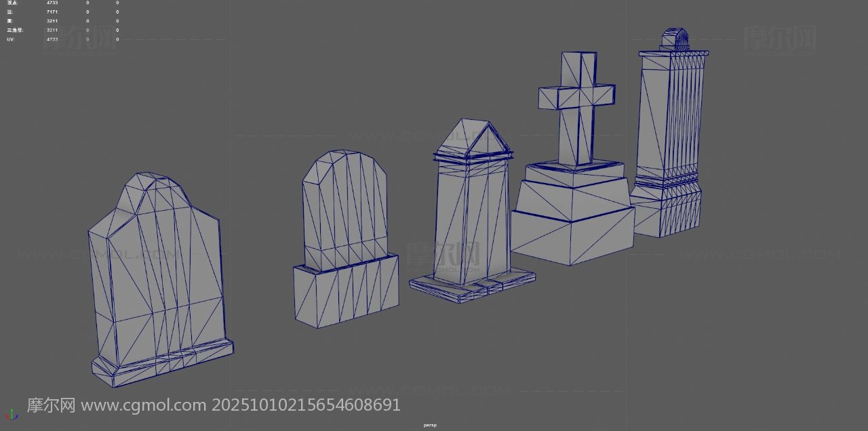Screen dimensions: 868x431
Task: Click the horizontal arm of the cross
Action: [576, 96]
